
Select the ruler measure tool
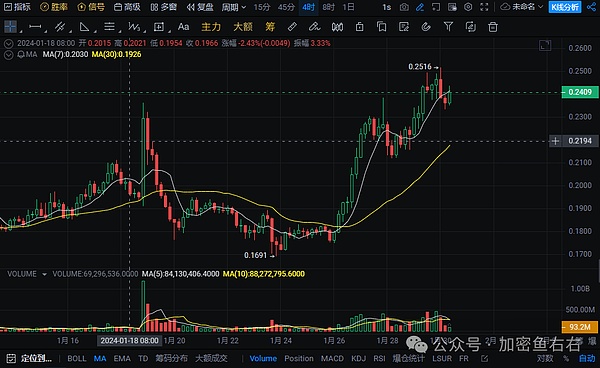click(292, 27)
